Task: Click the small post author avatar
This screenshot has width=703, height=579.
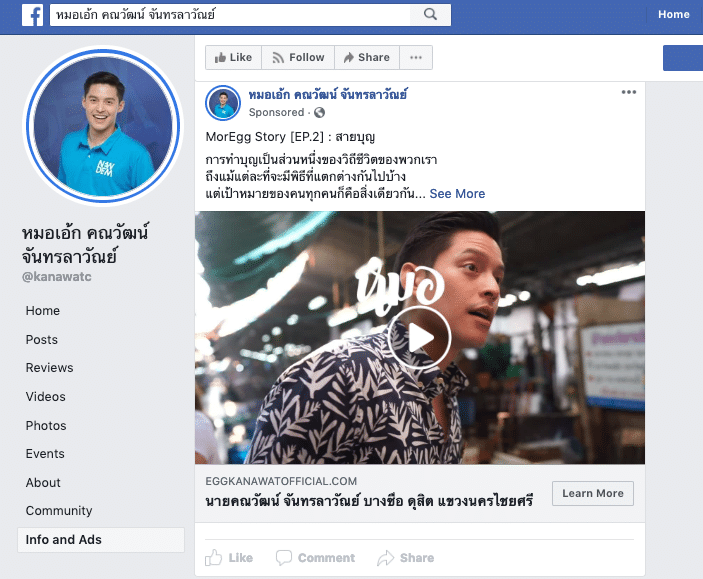Action: 223,103
